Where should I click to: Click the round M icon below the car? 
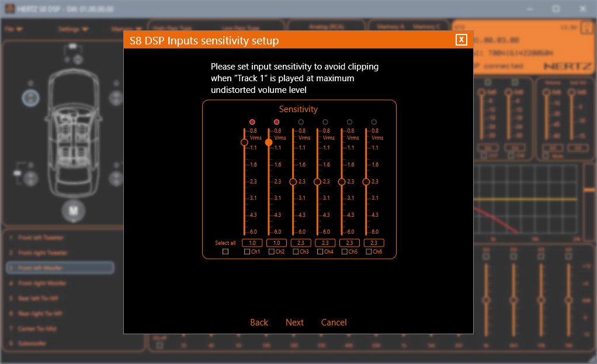click(x=74, y=210)
